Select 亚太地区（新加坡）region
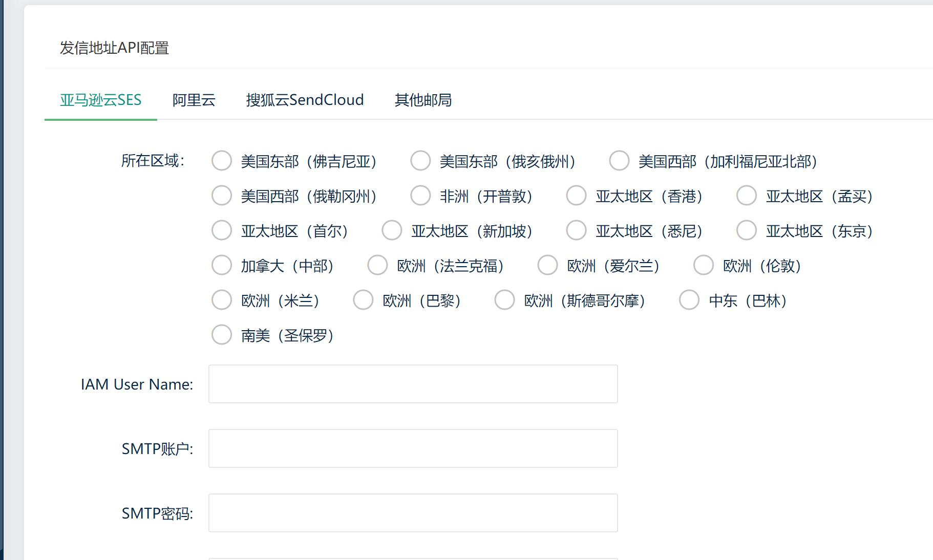This screenshot has height=560, width=933. click(x=392, y=230)
